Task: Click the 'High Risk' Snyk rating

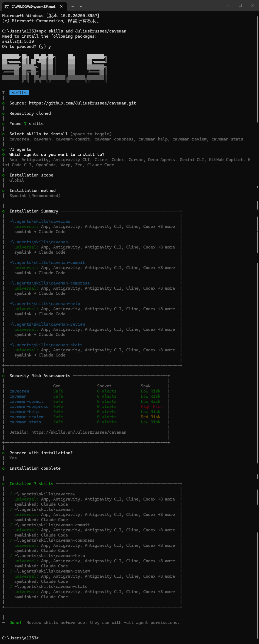Action: [x=152, y=407]
